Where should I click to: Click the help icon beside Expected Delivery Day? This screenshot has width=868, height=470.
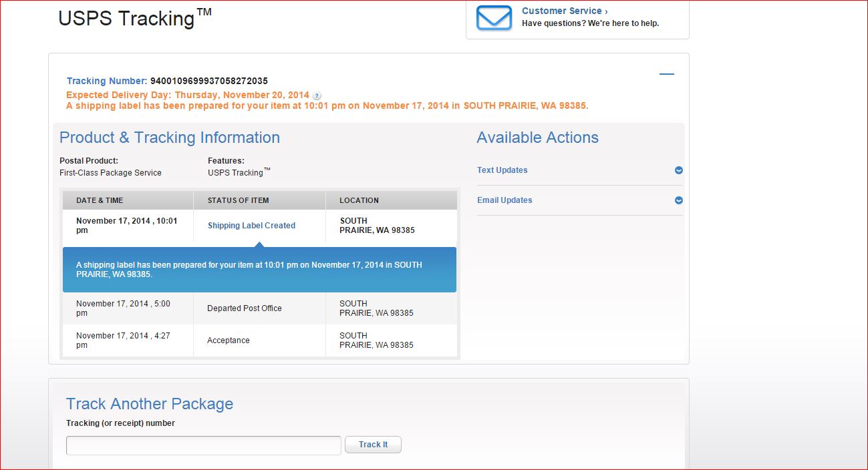coord(317,95)
